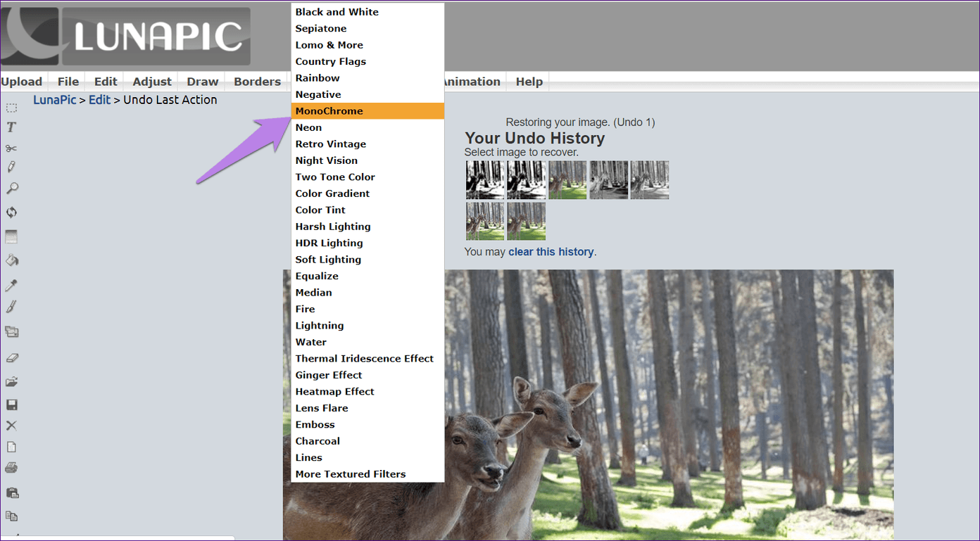Click the clear this history link
The height and width of the screenshot is (541, 980).
tap(551, 252)
